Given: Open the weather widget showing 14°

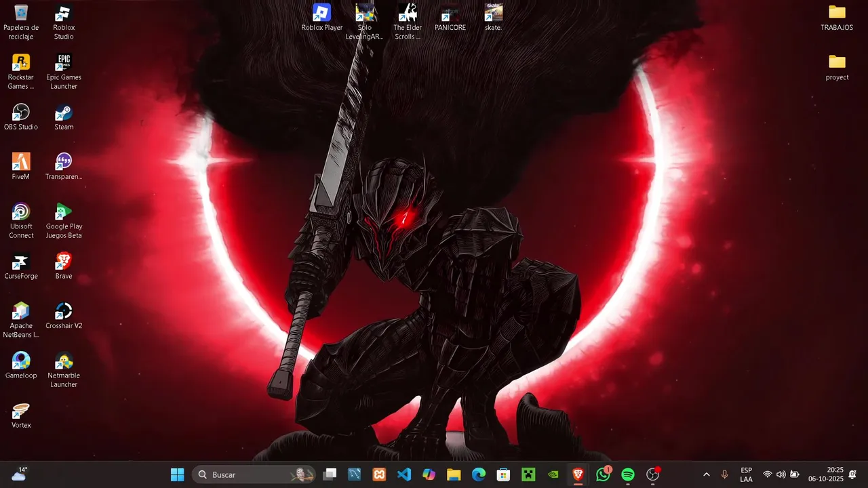Looking at the screenshot, I should point(18,474).
